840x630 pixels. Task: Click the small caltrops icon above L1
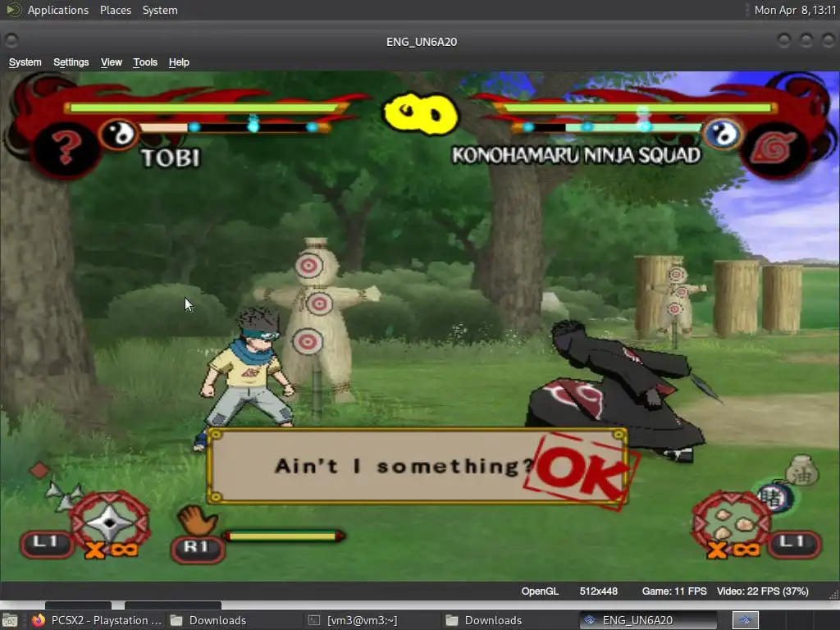click(64, 495)
